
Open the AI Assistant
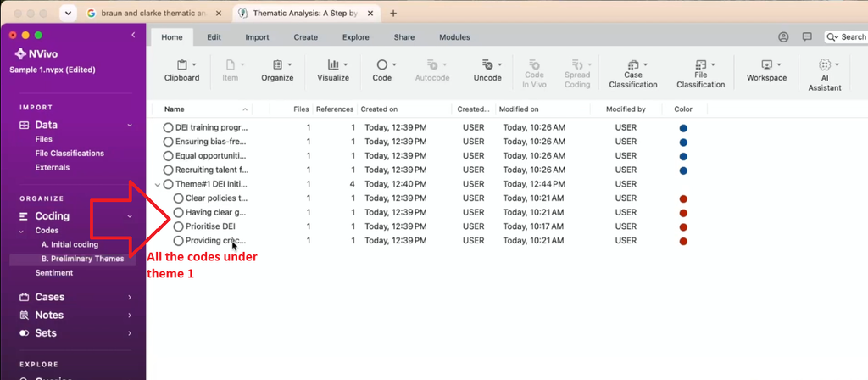pos(825,75)
